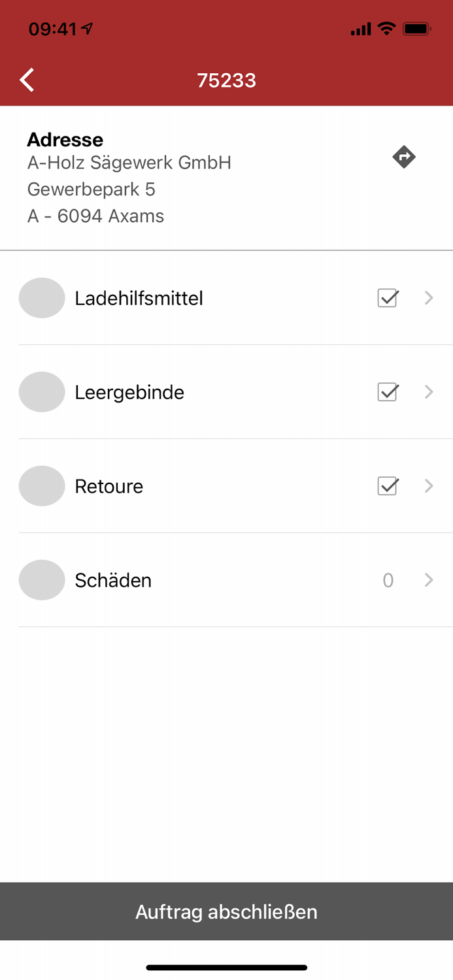453x980 pixels.
Task: Tap the Auftrag abschließen button
Action: click(226, 911)
